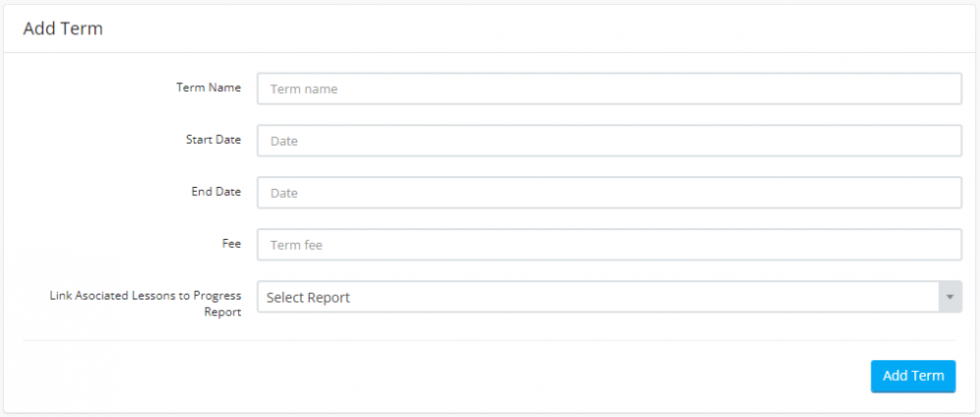This screenshot has width=980, height=417.
Task: Select the End Date field
Action: 609,193
